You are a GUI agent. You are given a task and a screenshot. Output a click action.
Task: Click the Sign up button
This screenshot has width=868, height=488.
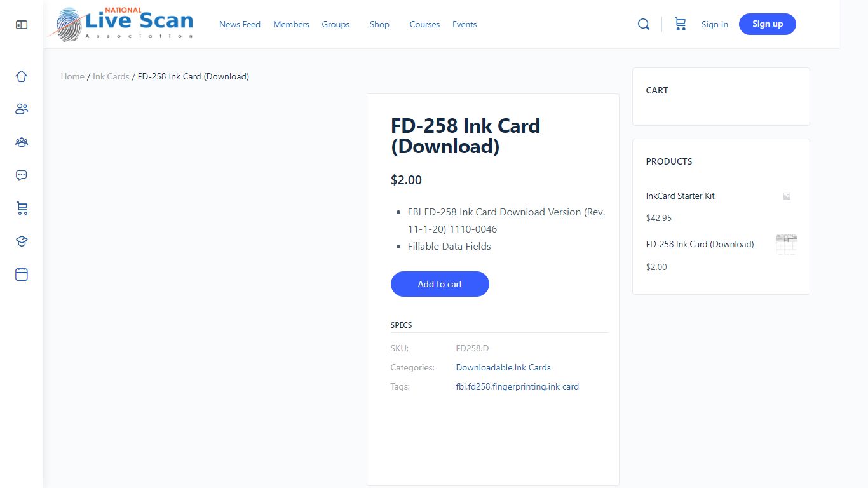[x=768, y=24]
